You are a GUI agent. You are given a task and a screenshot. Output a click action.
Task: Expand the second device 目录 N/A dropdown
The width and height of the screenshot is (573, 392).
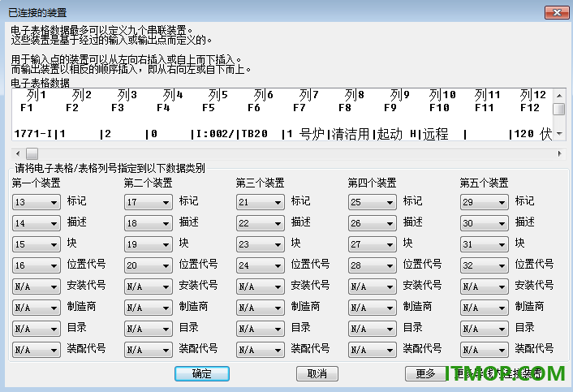(x=149, y=329)
